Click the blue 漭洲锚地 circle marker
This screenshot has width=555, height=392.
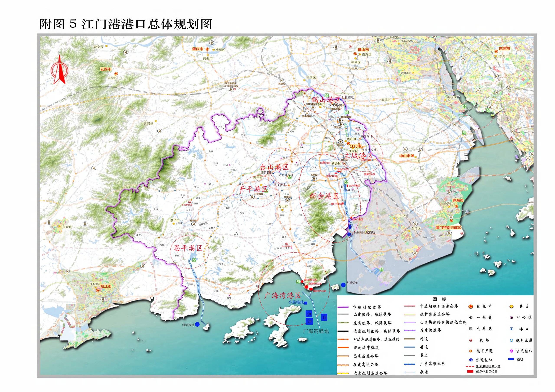[x=198, y=324]
